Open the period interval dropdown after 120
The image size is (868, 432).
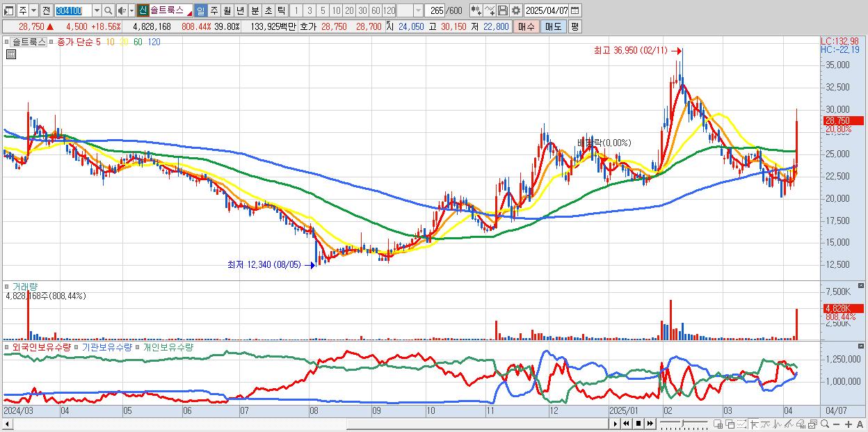(x=418, y=10)
